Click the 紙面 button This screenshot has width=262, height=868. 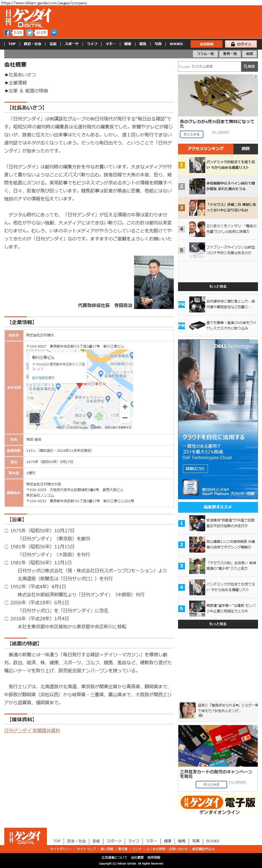(249, 54)
